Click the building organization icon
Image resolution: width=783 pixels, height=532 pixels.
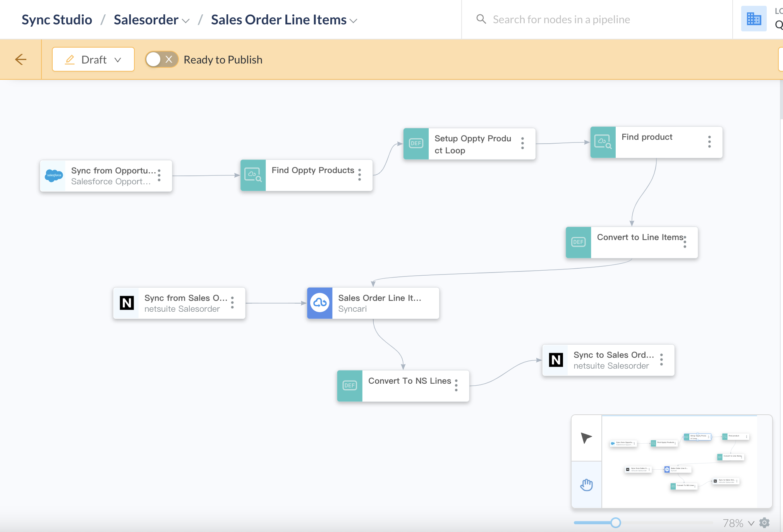point(754,19)
